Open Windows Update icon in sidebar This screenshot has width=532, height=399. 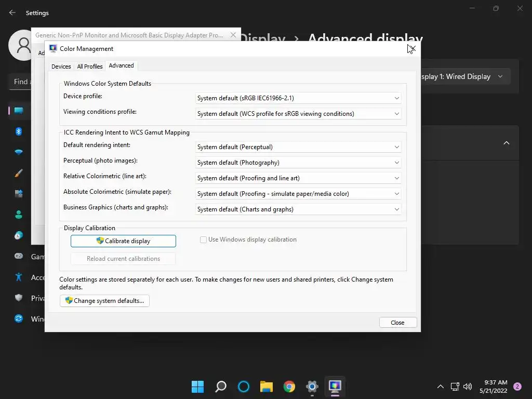[x=19, y=318]
